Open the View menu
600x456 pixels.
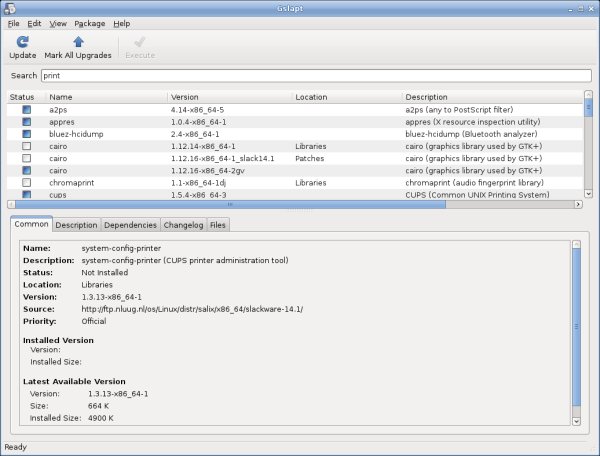pyautogui.click(x=58, y=24)
